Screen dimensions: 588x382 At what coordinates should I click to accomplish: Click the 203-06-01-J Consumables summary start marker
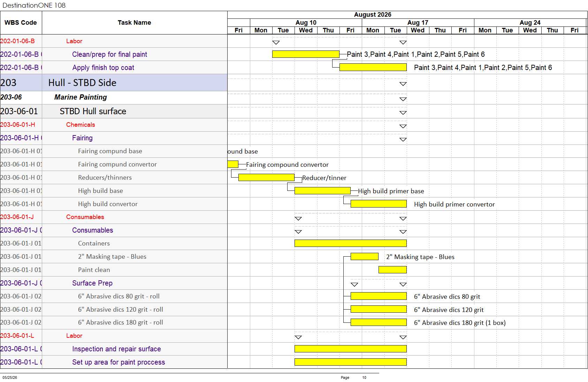pyautogui.click(x=298, y=219)
